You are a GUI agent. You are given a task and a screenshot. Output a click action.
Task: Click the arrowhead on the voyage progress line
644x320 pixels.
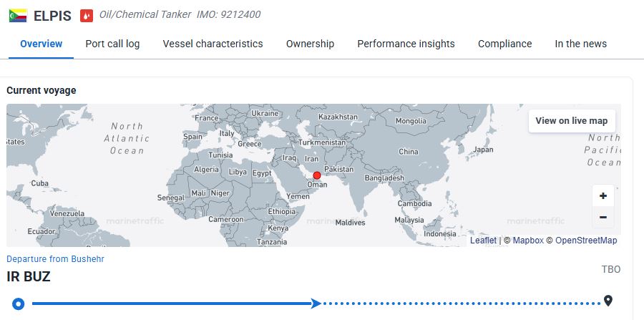(315, 304)
